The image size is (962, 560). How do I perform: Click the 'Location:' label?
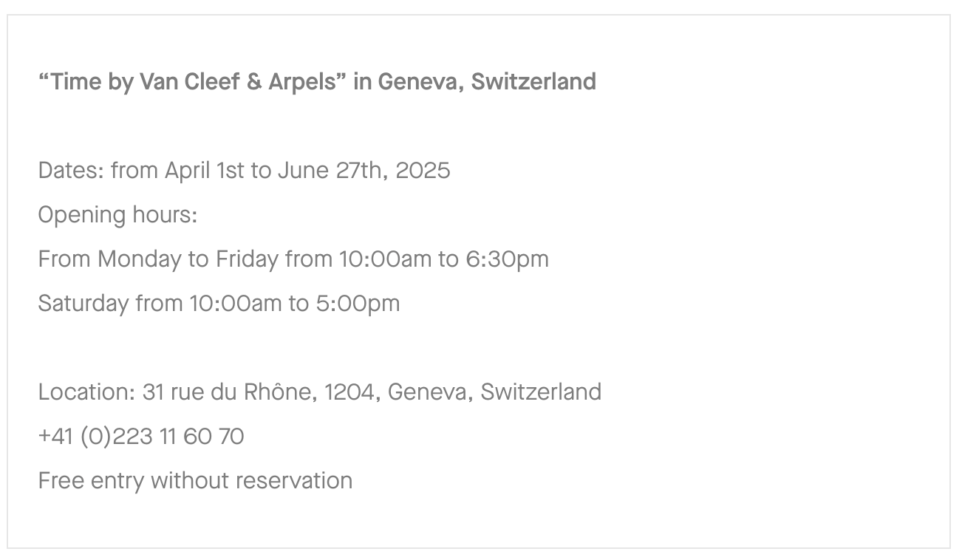87,392
